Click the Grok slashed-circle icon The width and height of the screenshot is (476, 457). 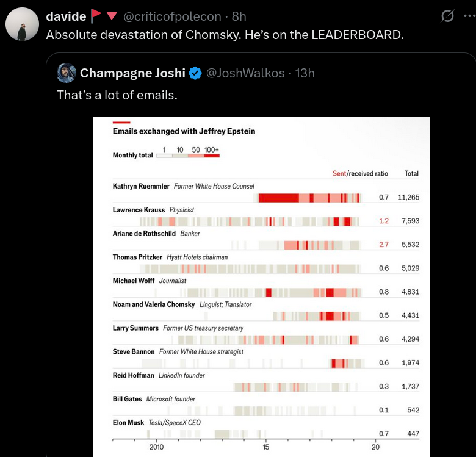[x=447, y=16]
